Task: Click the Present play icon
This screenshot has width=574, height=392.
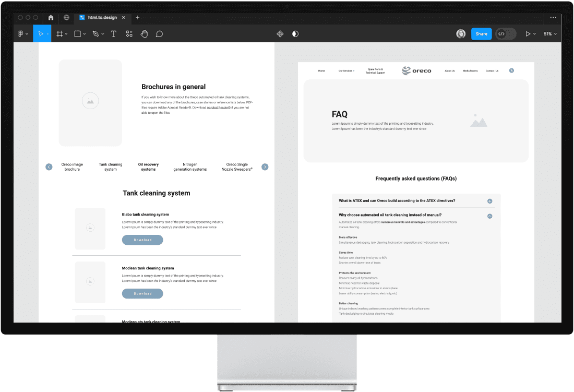Action: 528,34
